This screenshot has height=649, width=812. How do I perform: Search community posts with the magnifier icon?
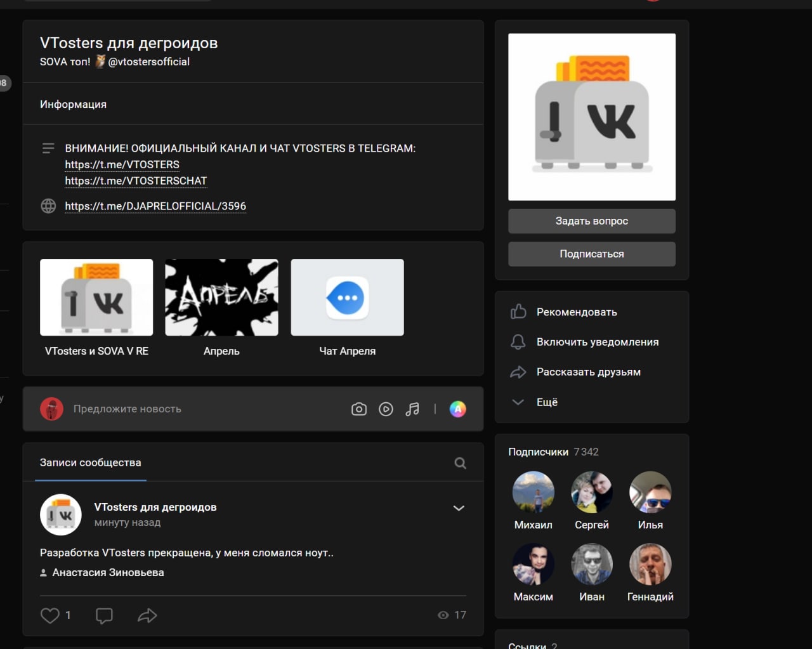click(461, 463)
